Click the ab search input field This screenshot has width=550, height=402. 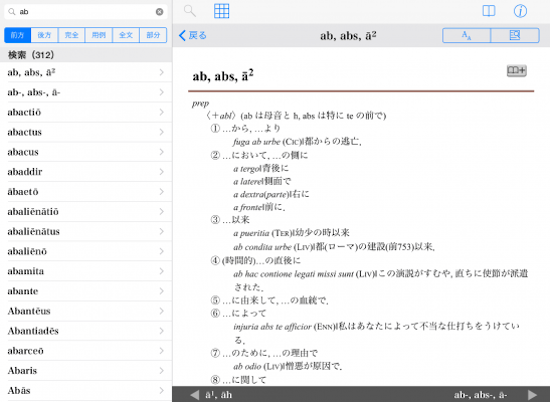click(86, 12)
